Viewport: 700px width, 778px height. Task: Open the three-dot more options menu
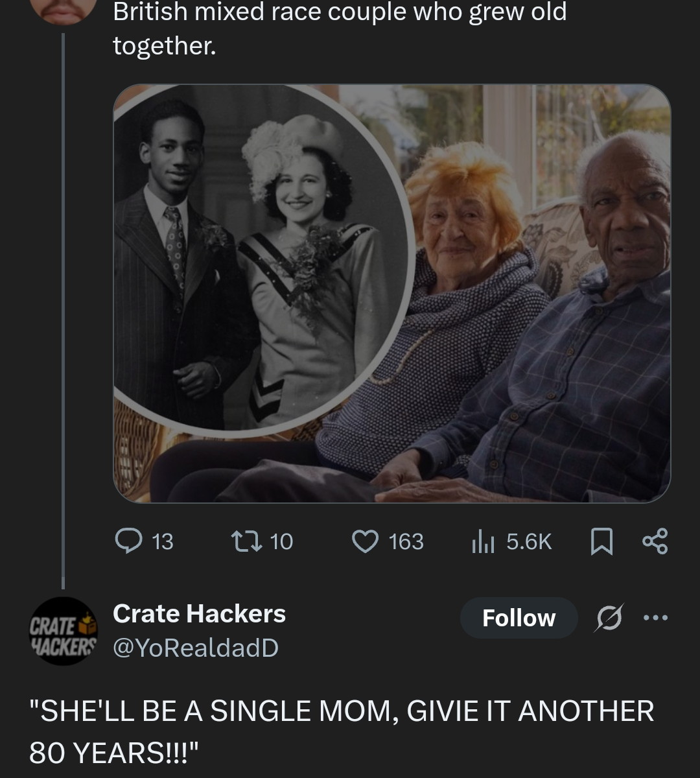click(x=655, y=617)
